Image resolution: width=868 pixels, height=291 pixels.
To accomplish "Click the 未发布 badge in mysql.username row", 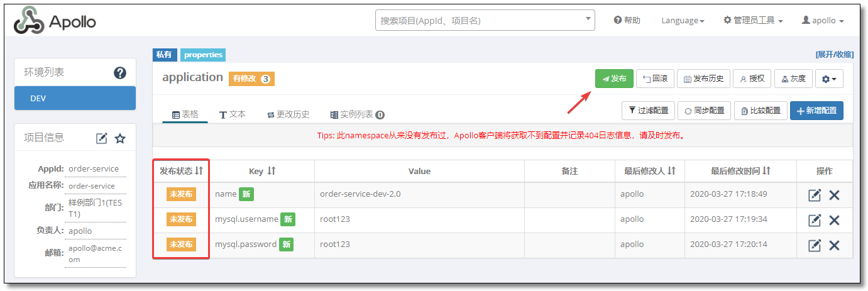I will (x=181, y=219).
